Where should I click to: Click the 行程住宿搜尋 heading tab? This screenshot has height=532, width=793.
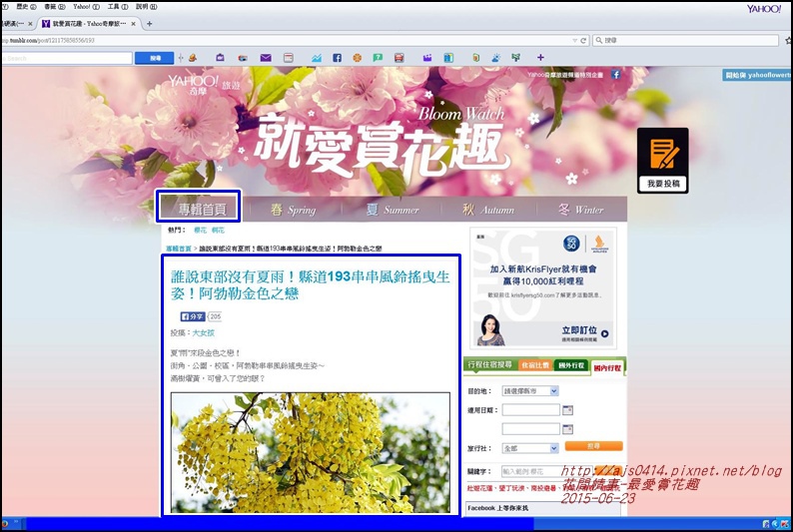(x=489, y=364)
